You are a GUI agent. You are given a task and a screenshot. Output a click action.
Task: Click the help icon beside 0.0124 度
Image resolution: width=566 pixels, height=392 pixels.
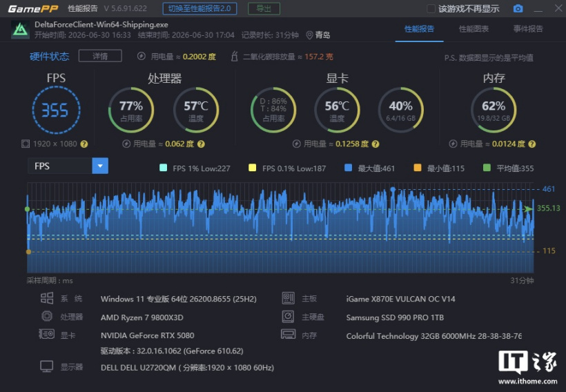click(x=532, y=144)
